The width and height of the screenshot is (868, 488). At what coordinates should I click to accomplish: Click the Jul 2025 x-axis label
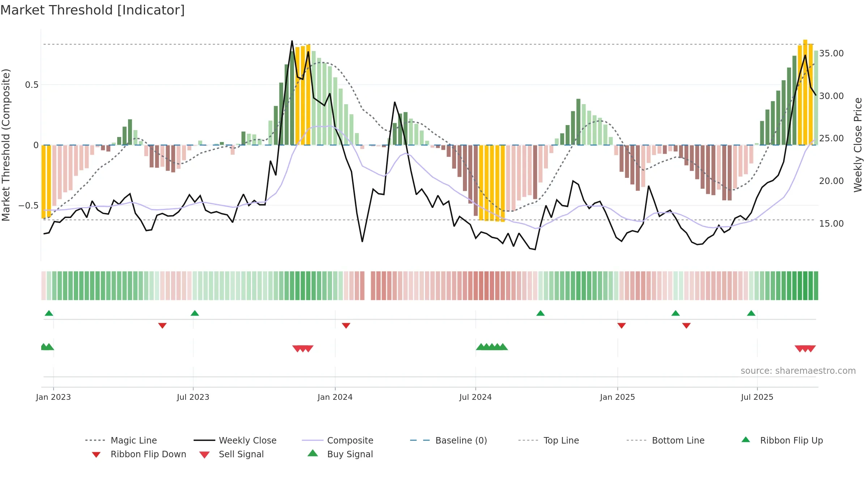click(x=757, y=397)
